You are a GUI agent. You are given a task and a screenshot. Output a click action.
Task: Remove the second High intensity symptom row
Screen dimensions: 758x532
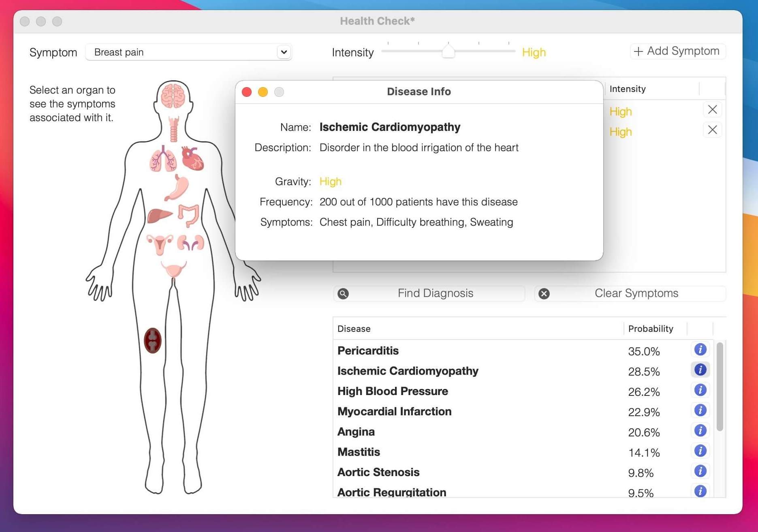712,130
